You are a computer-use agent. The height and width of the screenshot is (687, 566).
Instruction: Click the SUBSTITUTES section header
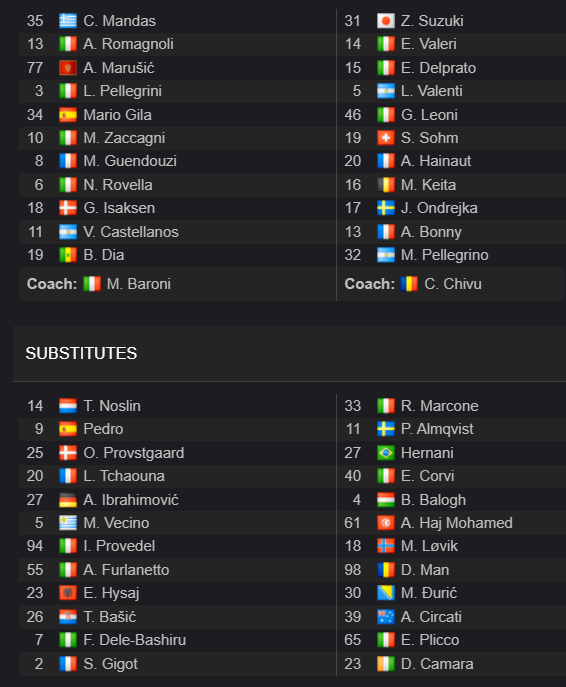point(81,353)
